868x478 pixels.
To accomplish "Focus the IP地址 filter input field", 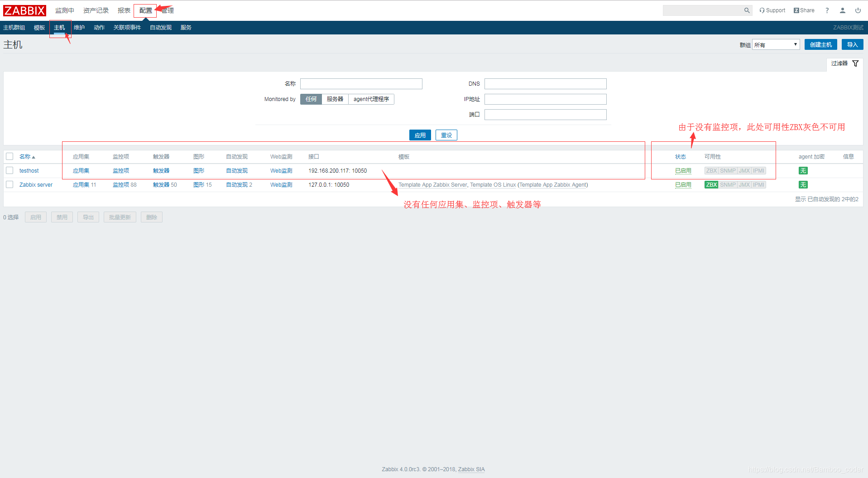I will coord(546,99).
